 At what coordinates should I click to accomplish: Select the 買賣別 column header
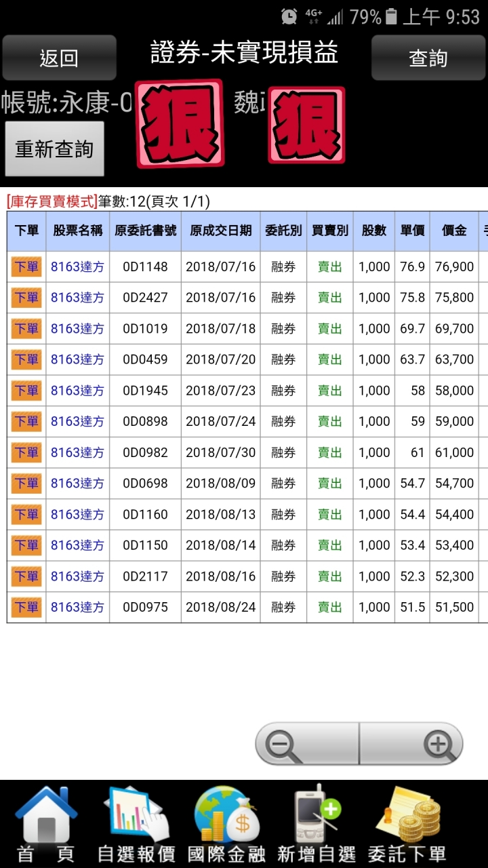[330, 231]
